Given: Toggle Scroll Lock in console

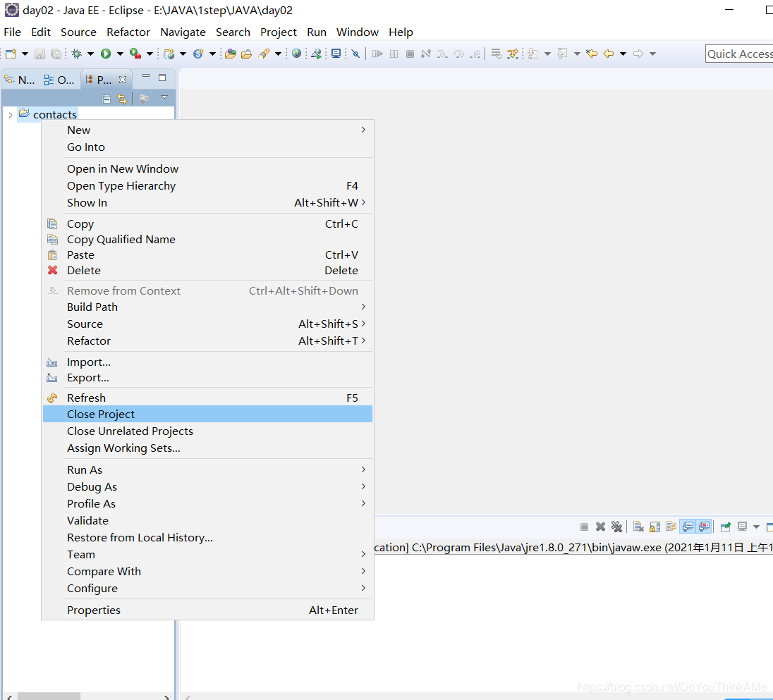Looking at the screenshot, I should 655,527.
